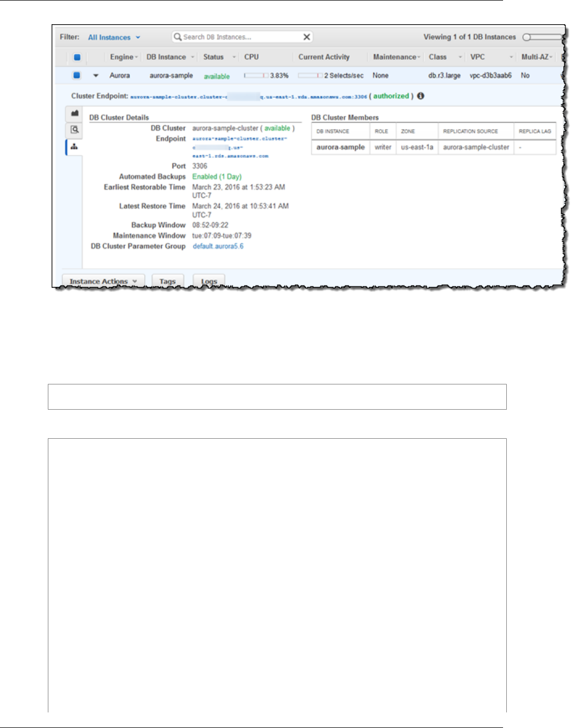This screenshot has width=574, height=728.
Task: Click the Logs button
Action: [x=209, y=281]
